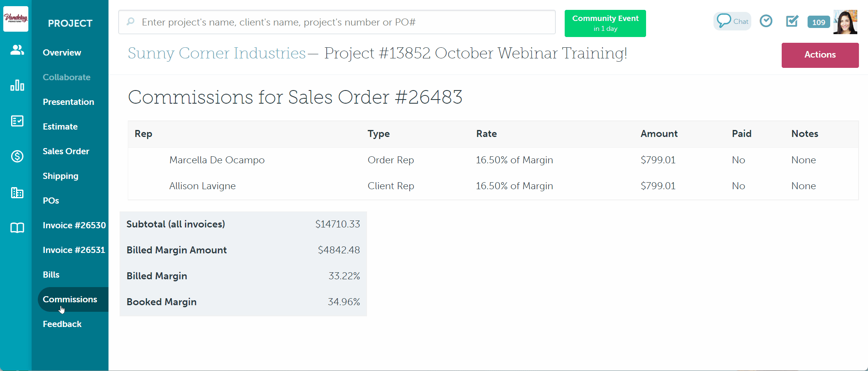Click the user profile avatar photo
Image resolution: width=868 pixels, height=371 pixels.
[845, 22]
